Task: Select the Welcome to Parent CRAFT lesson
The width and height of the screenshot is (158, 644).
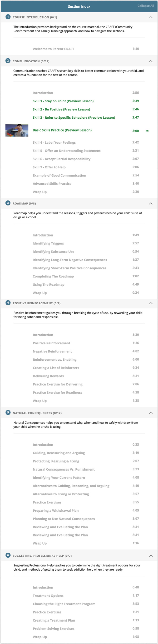Action: pos(53,49)
